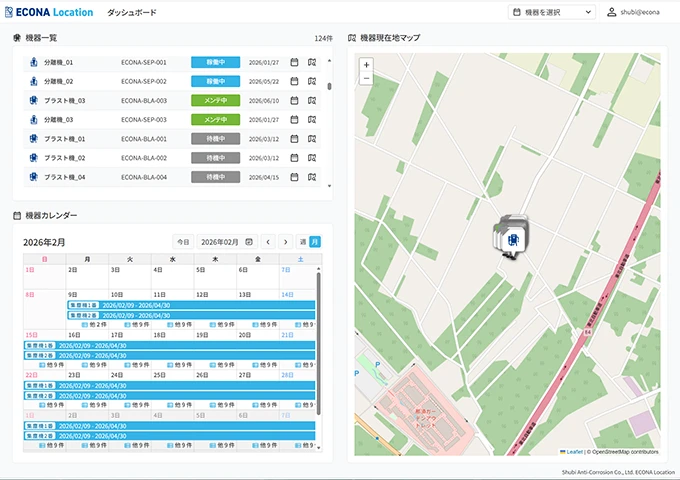Open calendar icon for ブラスト機_01 row
Viewport: 680px width, 480px height.
[x=294, y=139]
